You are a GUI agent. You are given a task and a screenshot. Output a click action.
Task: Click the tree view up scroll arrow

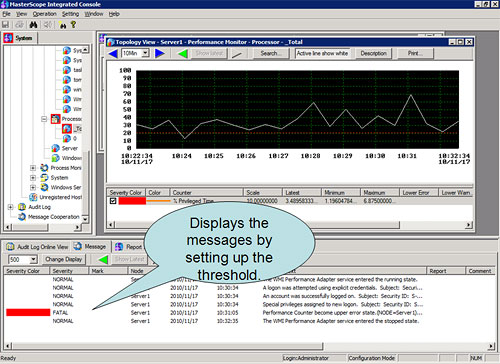pos(85,50)
